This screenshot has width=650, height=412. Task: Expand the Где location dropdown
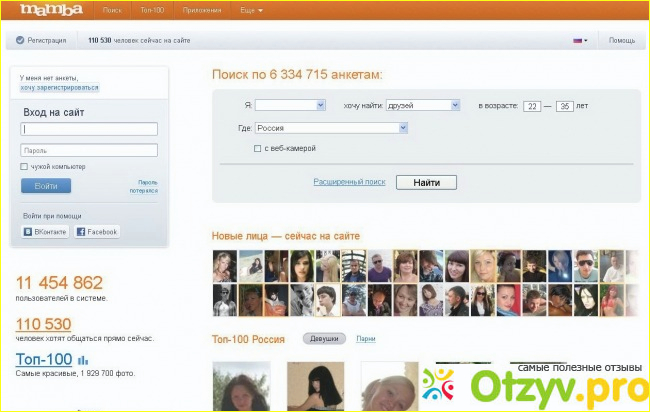(332, 128)
